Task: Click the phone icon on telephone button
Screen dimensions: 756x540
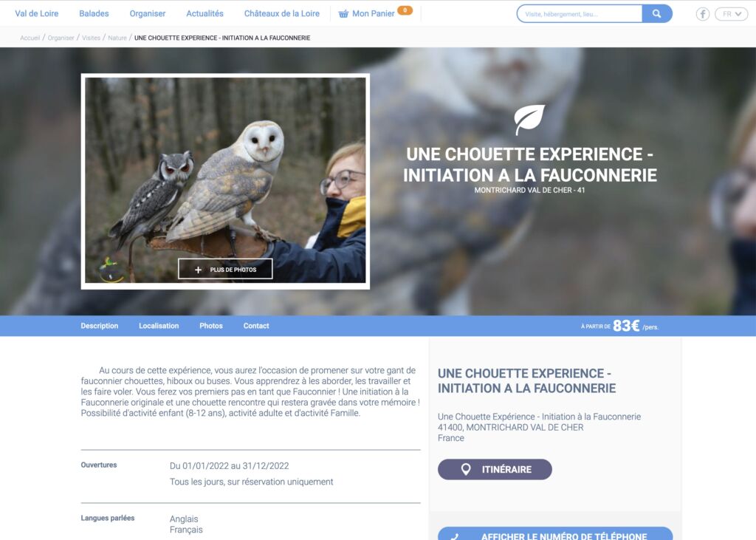Action: coord(455,536)
